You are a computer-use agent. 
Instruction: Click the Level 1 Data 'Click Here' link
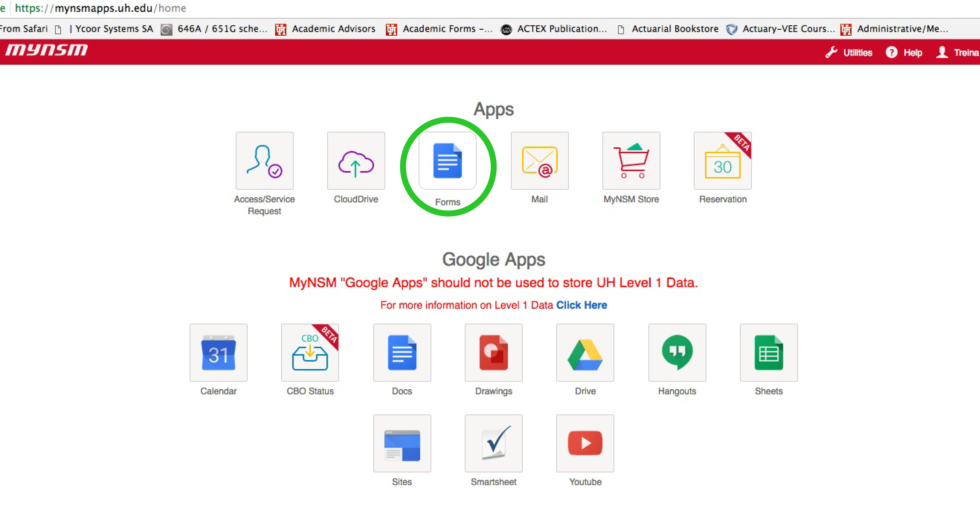click(581, 304)
